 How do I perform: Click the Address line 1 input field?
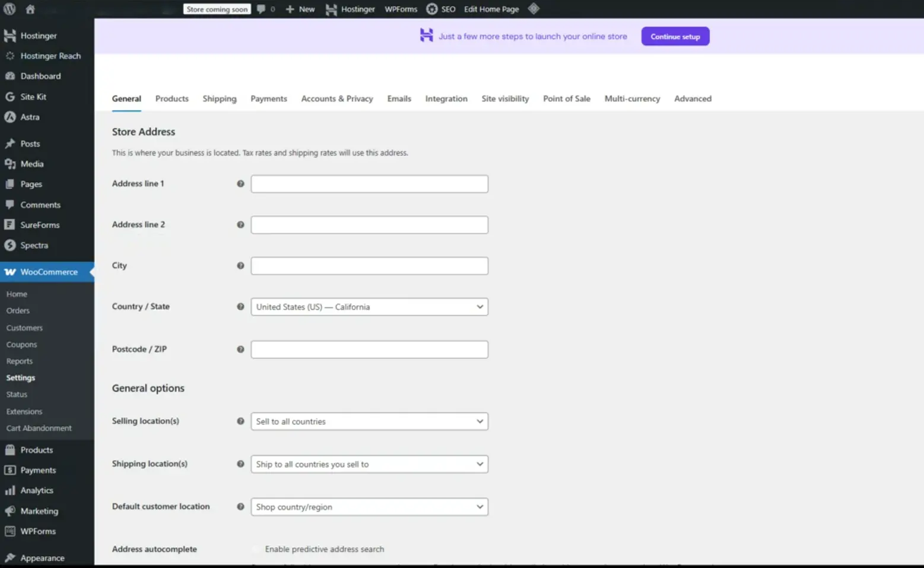click(369, 184)
